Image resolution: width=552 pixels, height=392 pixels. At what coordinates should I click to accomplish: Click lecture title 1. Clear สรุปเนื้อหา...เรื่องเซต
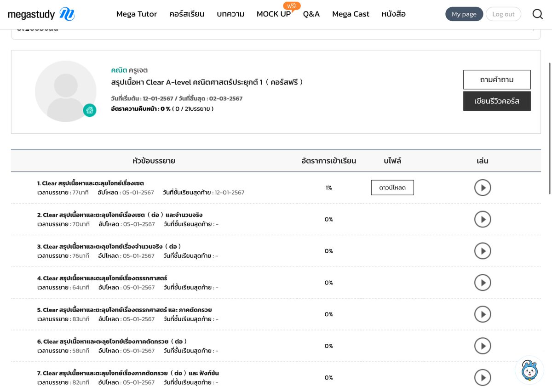click(91, 183)
